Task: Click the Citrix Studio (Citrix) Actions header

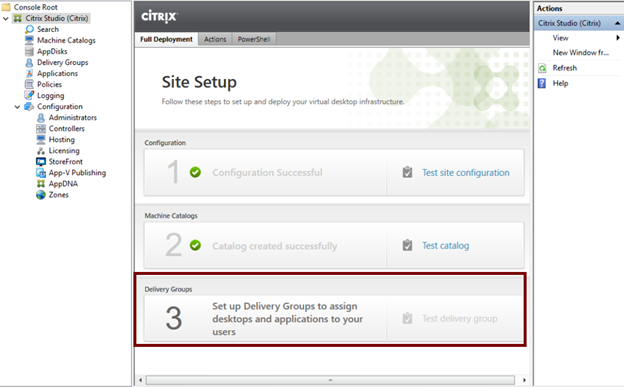Action: click(579, 23)
